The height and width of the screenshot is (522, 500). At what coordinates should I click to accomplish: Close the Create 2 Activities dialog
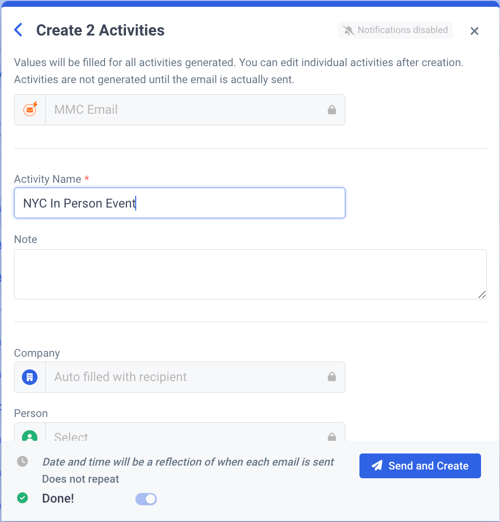tap(474, 31)
